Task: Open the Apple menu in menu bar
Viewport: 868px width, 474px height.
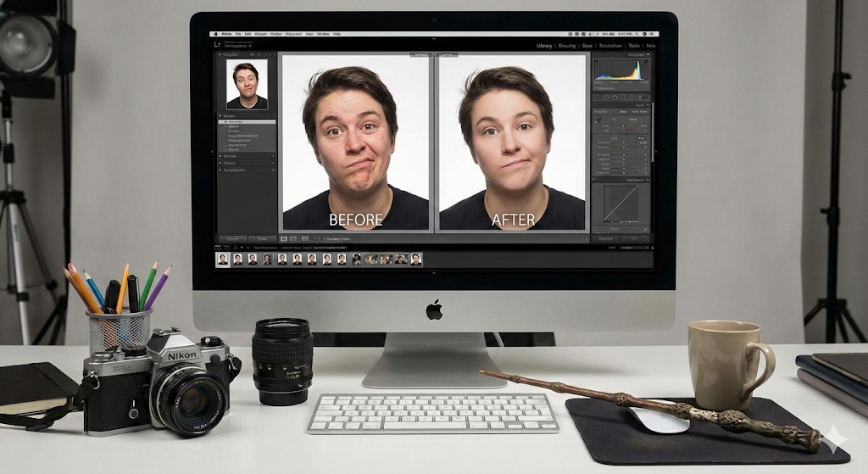Action: point(216,34)
